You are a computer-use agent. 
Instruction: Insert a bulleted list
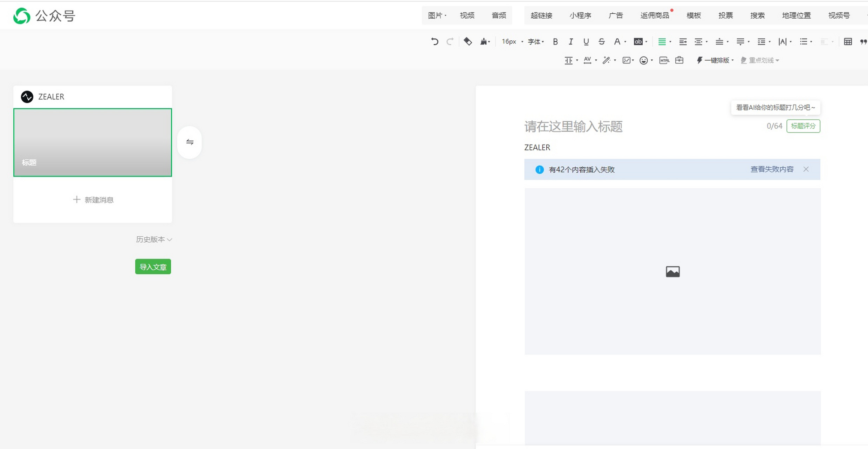(804, 42)
